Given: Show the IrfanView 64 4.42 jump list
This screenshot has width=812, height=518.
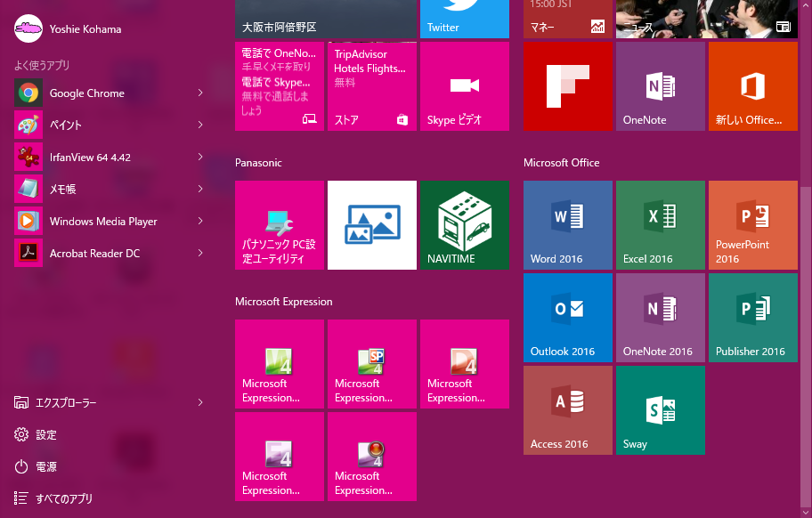Looking at the screenshot, I should point(200,158).
